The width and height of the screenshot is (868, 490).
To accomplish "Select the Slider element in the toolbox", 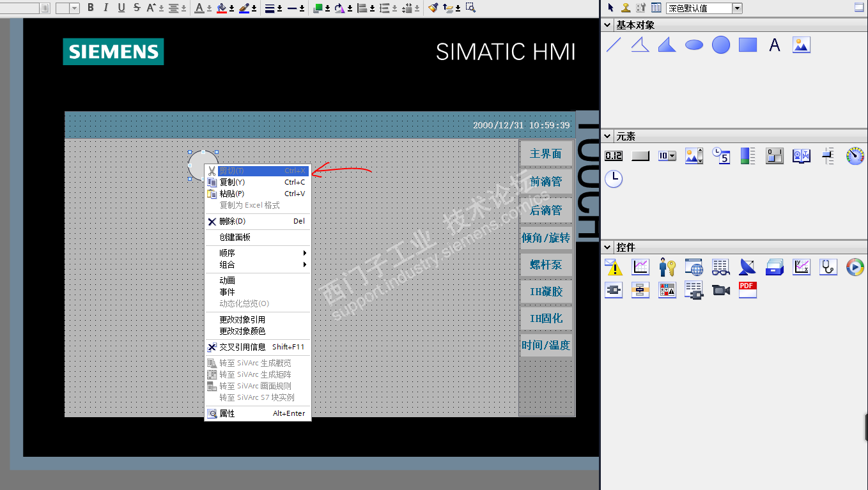I will pos(828,156).
